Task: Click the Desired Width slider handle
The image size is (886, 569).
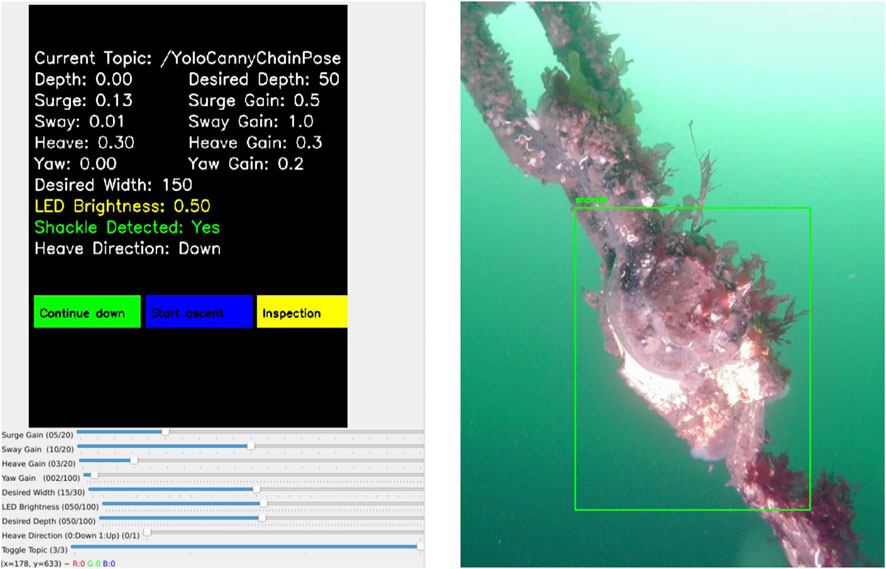Action: pyautogui.click(x=257, y=490)
